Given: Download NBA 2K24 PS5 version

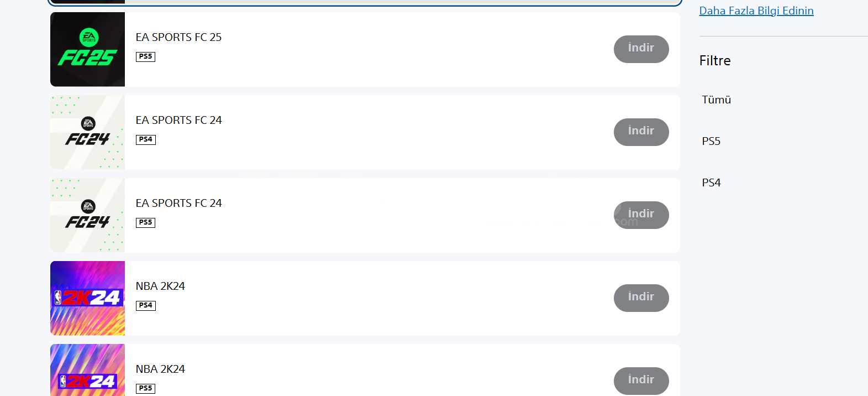Looking at the screenshot, I should 641,381.
